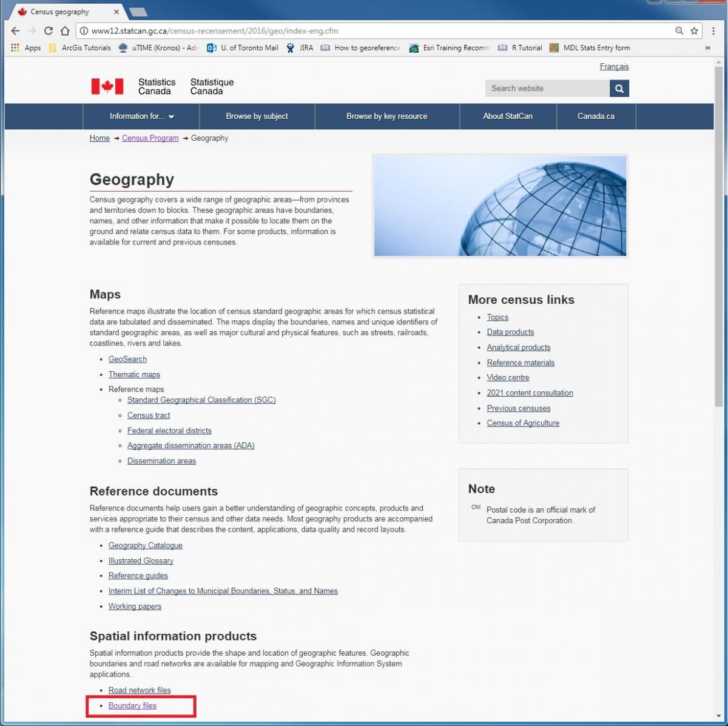
Task: Open MDL Stats Entry form bookmark
Action: 590,48
